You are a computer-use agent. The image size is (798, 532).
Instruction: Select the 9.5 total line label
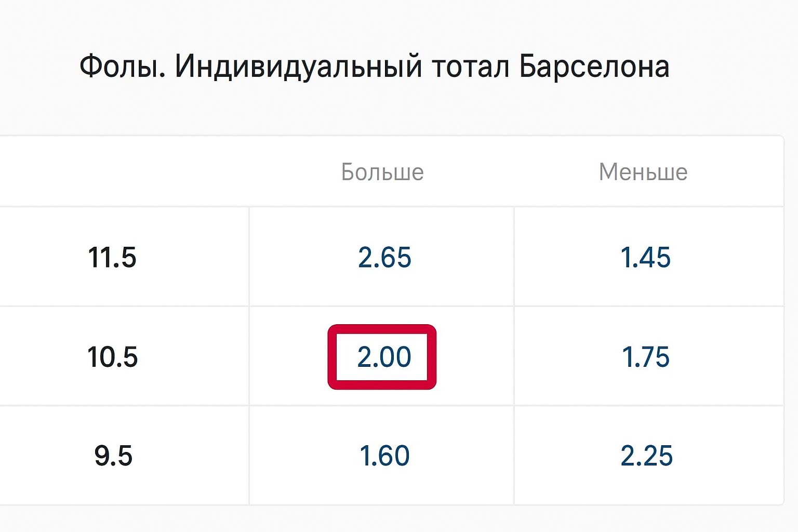pyautogui.click(x=113, y=456)
